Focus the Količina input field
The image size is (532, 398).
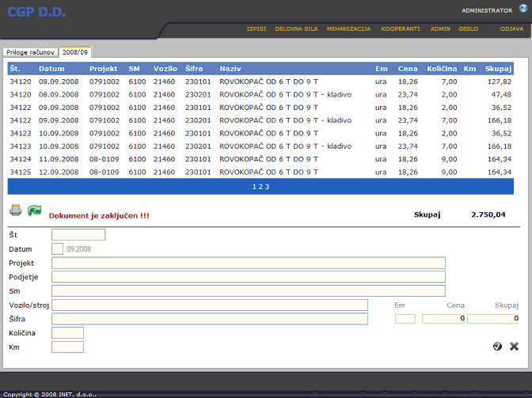(x=67, y=332)
